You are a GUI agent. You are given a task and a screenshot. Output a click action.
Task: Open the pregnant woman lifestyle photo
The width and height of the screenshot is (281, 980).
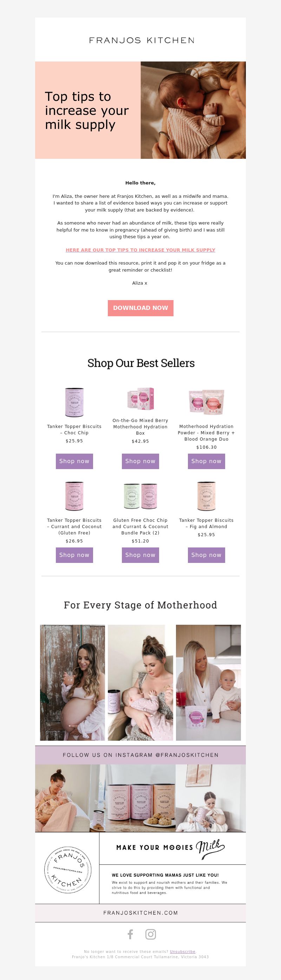coord(72,682)
